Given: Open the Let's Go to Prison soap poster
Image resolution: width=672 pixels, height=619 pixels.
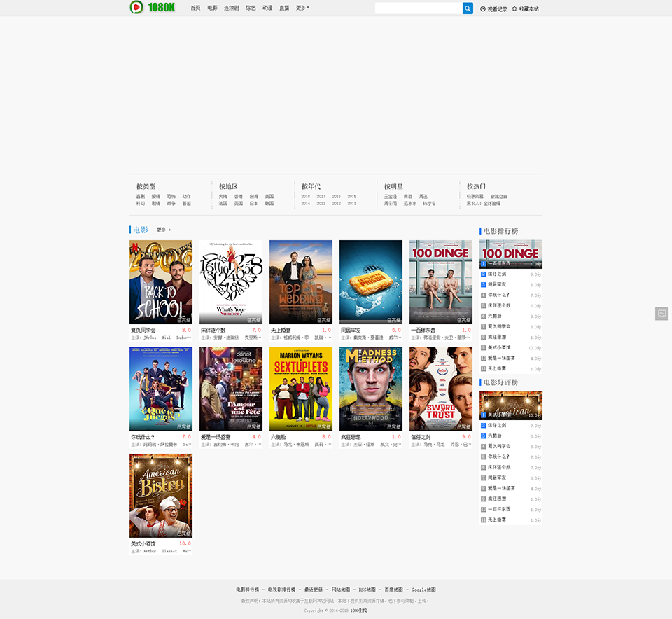Looking at the screenshot, I should click(371, 282).
